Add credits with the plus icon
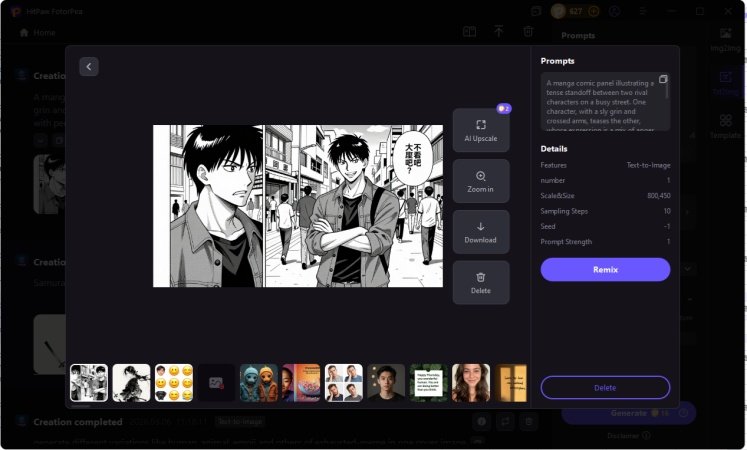The height and width of the screenshot is (450, 747). click(594, 11)
